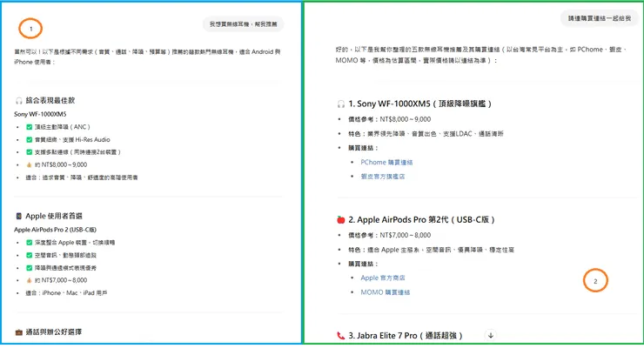Click the headphone icon beside 綜合表現最佳款
644x355 pixels.
pyautogui.click(x=19, y=100)
